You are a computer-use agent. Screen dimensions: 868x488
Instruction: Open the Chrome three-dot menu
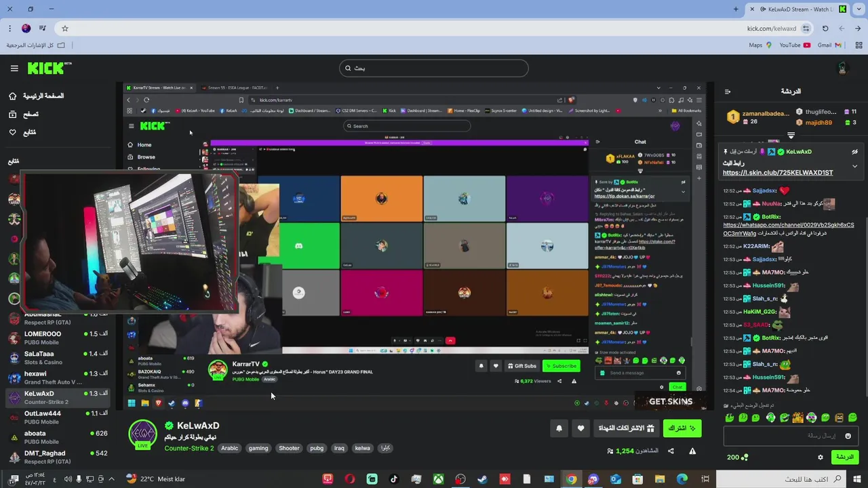tap(10, 28)
